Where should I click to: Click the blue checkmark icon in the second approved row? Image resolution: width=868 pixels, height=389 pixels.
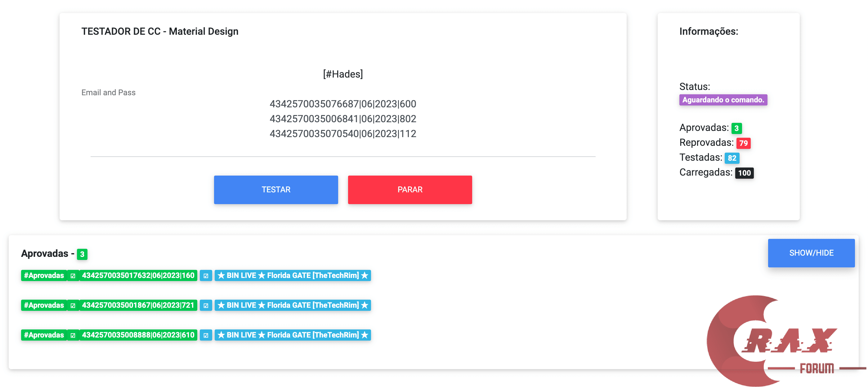click(x=206, y=306)
